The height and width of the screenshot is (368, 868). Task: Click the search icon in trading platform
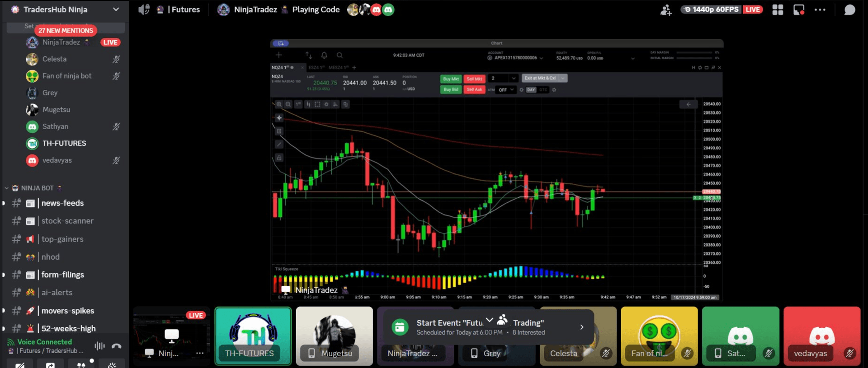[x=340, y=55]
